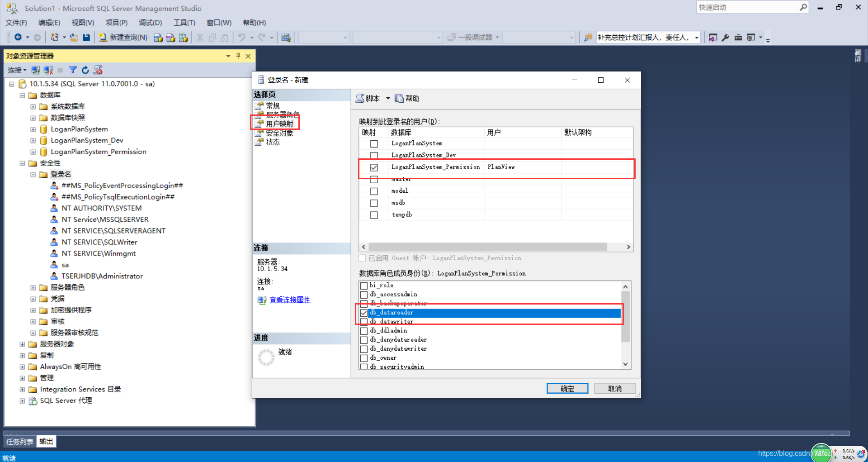Uncheck LoganPlanSystem_Permission mapping checkbox
Viewport: 868px width, 462px height.
click(x=374, y=167)
